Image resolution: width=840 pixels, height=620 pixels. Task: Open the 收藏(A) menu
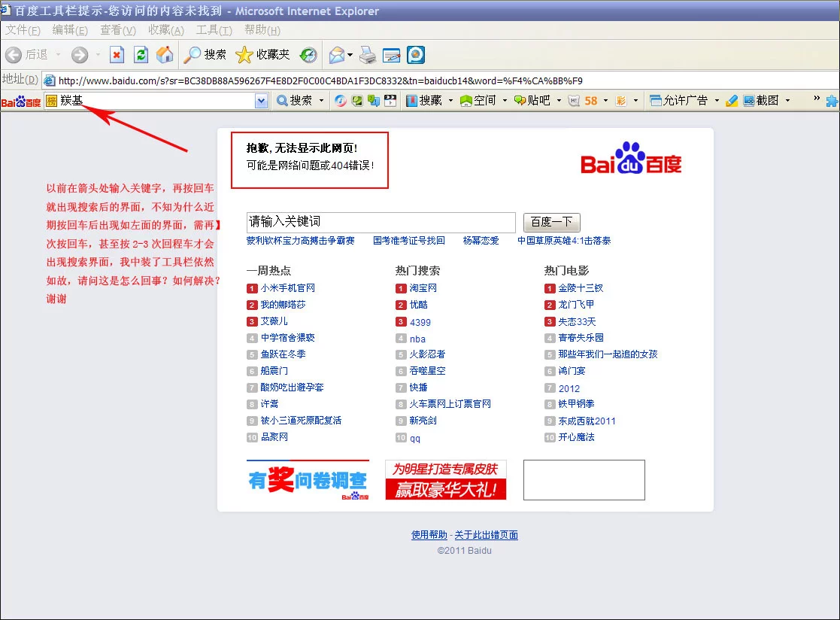(x=166, y=30)
